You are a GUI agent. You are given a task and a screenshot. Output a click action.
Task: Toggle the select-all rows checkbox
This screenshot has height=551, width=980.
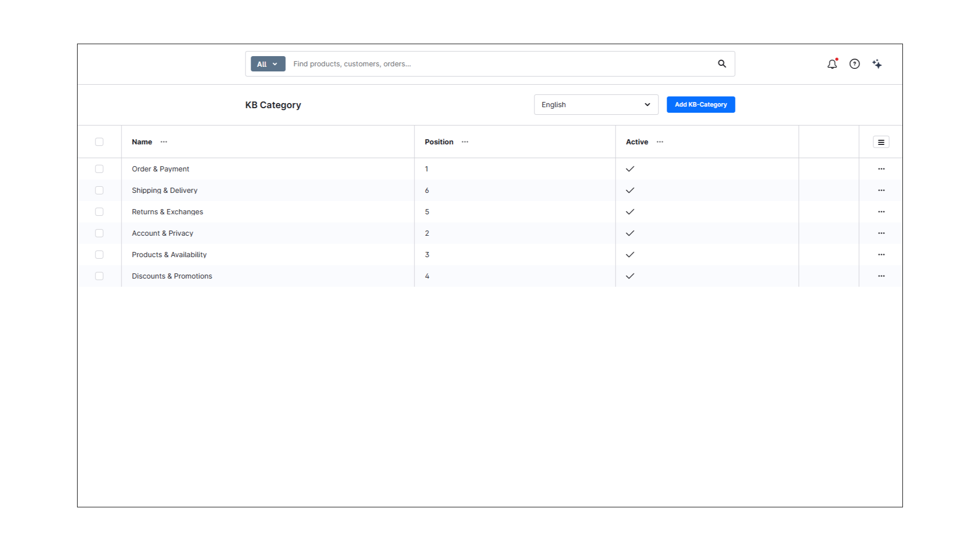99,142
